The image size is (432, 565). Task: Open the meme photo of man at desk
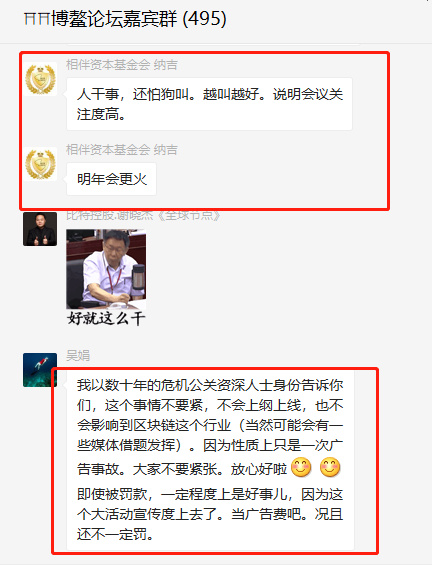pyautogui.click(x=106, y=269)
